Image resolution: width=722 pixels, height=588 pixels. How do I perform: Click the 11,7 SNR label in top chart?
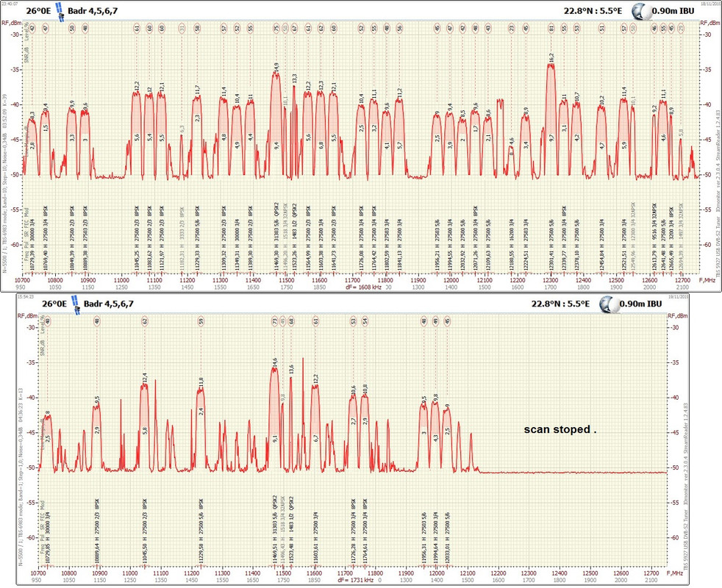tap(197, 90)
